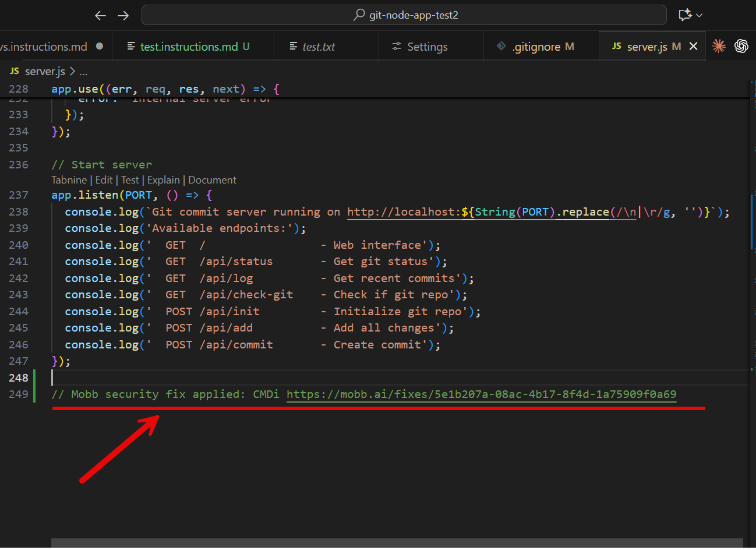Click the command center search box
The width and height of the screenshot is (756, 550).
pos(404,15)
